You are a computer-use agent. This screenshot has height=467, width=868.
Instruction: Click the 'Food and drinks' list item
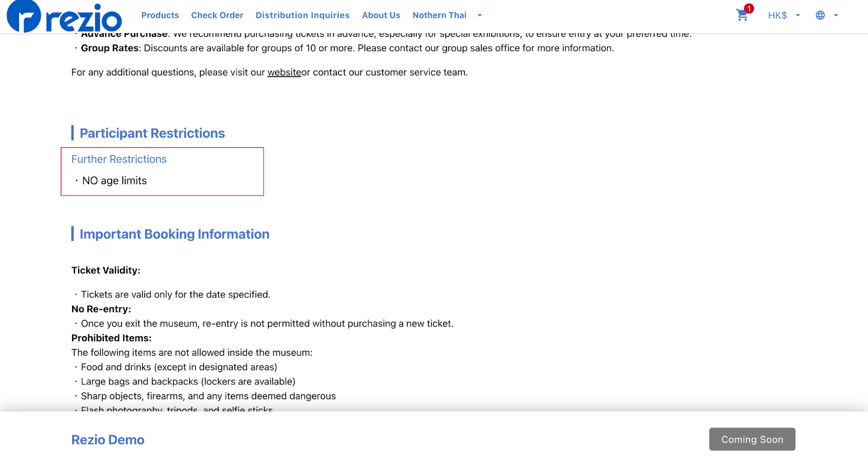(179, 367)
